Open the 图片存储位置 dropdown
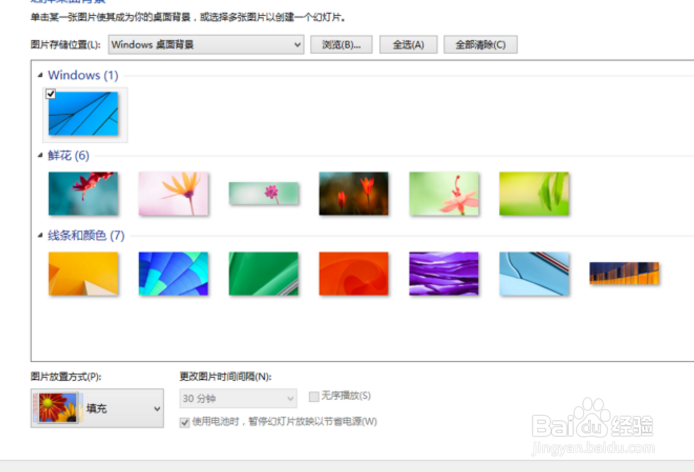Screen dimensions: 694x472 206,45
